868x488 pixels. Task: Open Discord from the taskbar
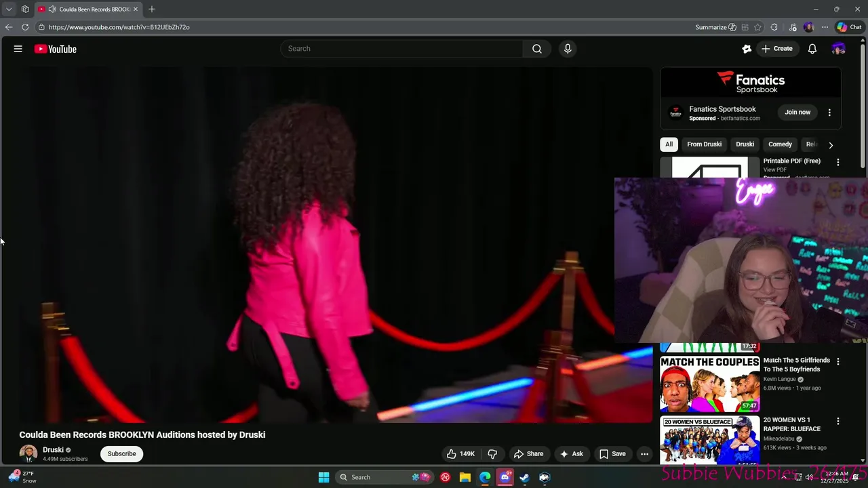[505, 477]
